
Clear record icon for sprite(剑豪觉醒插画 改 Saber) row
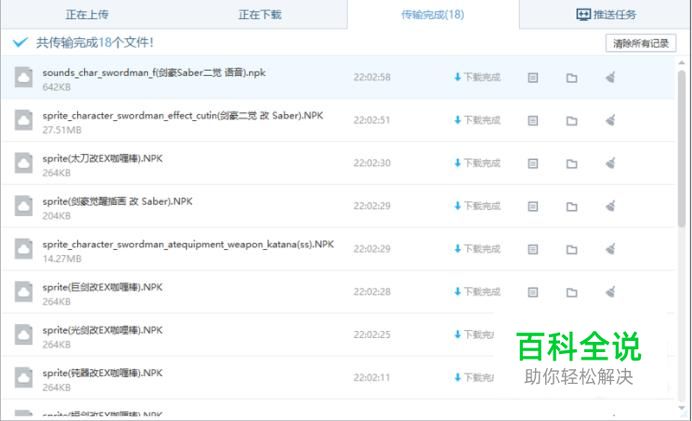pyautogui.click(x=610, y=206)
